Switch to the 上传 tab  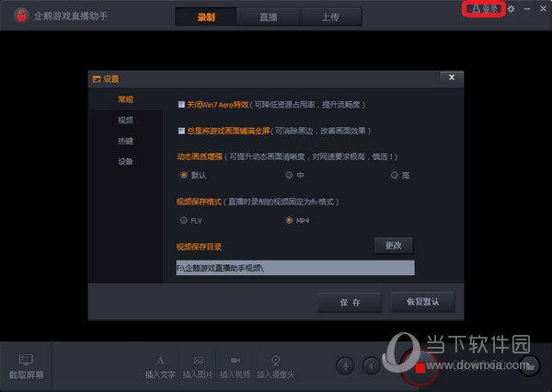(x=330, y=17)
